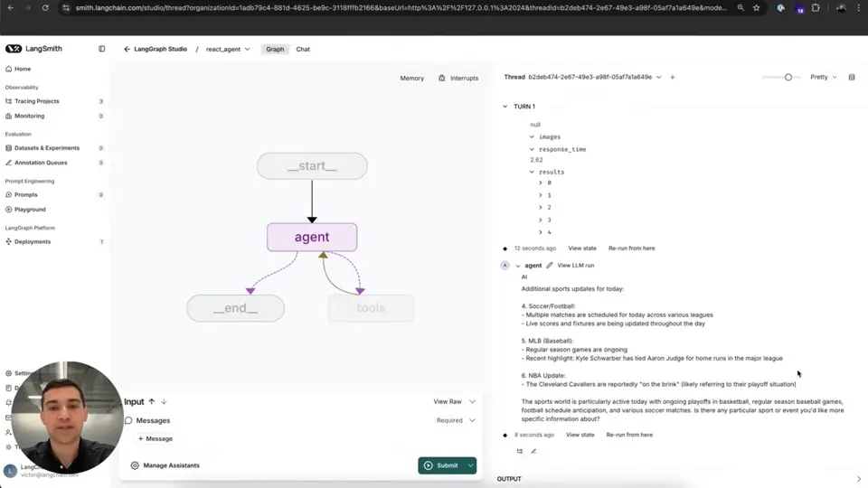Click the agent avatar icon
This screenshot has height=488, width=868.
coord(505,266)
